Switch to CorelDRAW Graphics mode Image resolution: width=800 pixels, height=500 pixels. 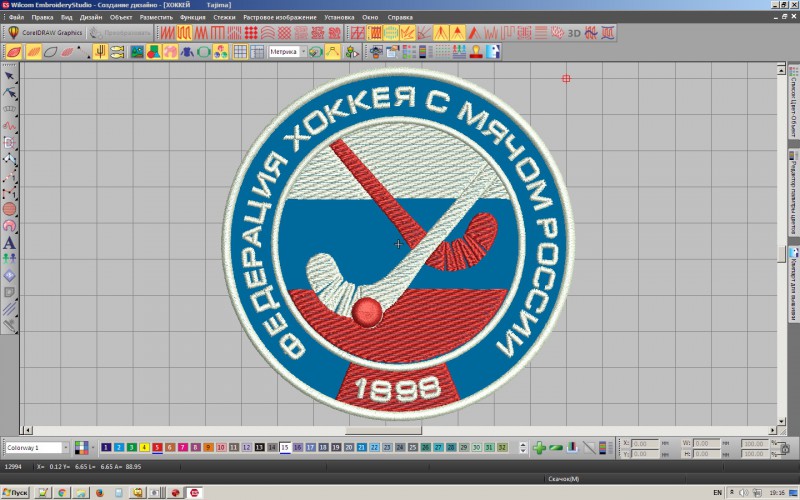[44, 33]
